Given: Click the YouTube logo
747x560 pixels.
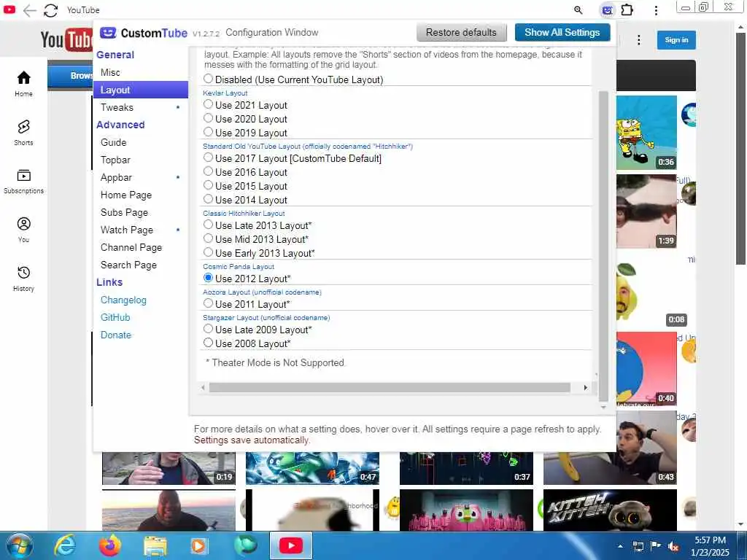Looking at the screenshot, I should [66, 39].
